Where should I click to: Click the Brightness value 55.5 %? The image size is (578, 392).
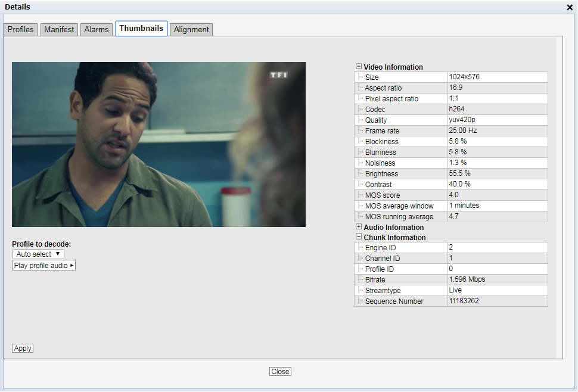coord(459,173)
